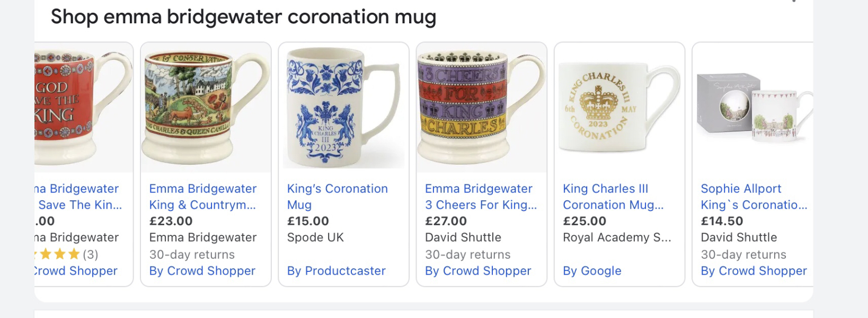
Task: View the blue Spode coronation mug image
Action: (343, 106)
